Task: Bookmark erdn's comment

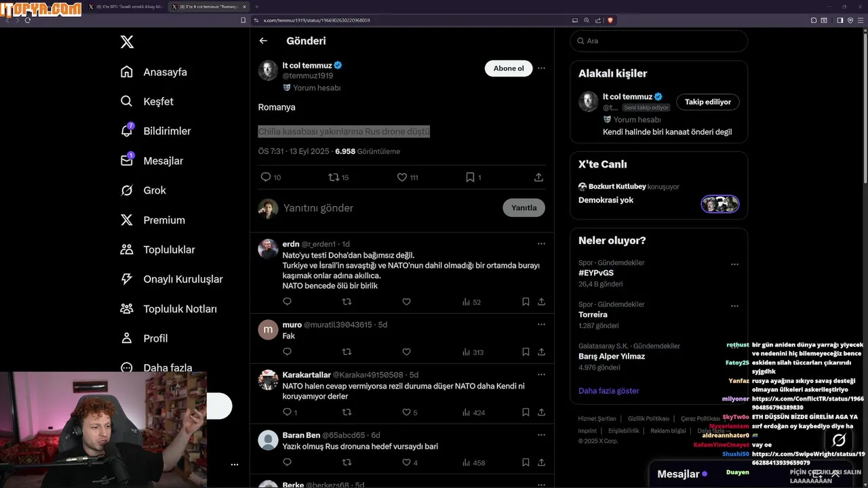Action: 526,302
